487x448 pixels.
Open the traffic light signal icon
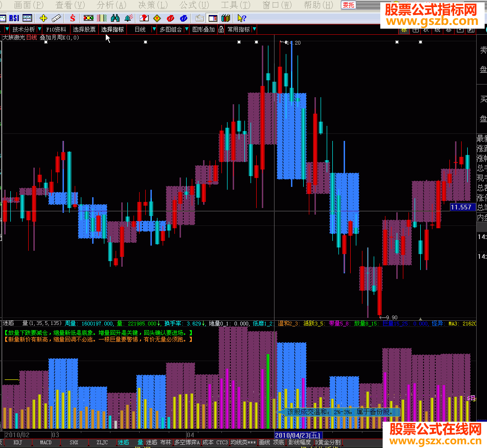coord(88,18)
